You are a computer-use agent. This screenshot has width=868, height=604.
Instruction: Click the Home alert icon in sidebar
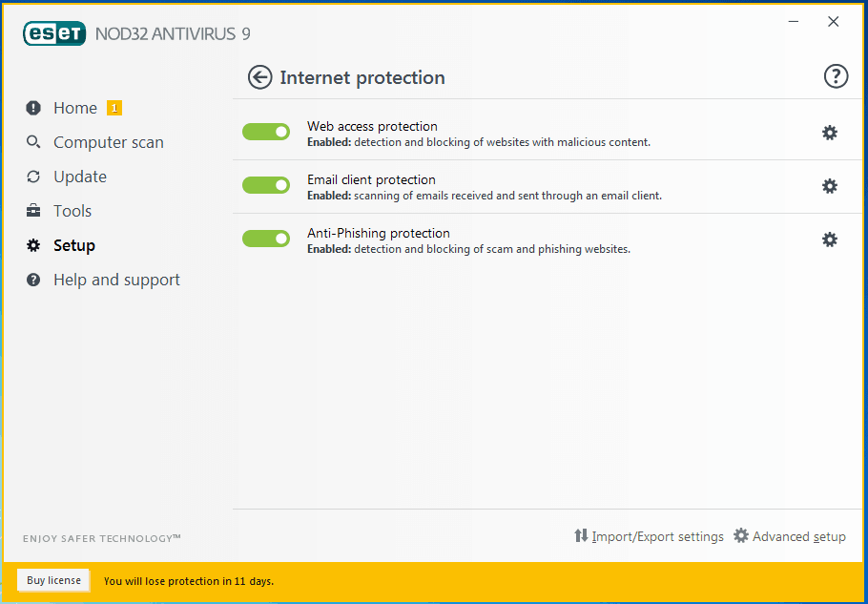(x=33, y=108)
